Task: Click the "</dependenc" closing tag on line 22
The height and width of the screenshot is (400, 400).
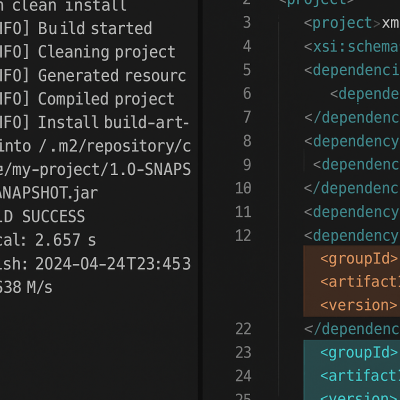Action: [352, 329]
